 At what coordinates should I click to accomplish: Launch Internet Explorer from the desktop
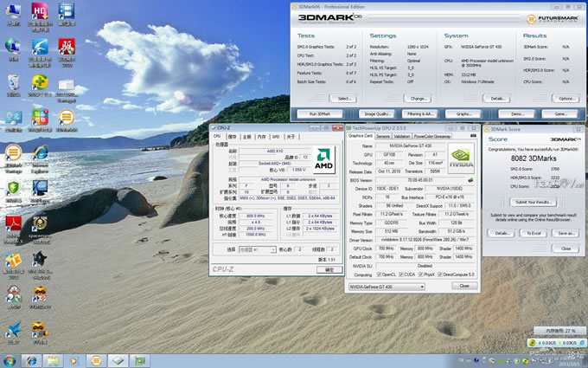[x=39, y=154]
